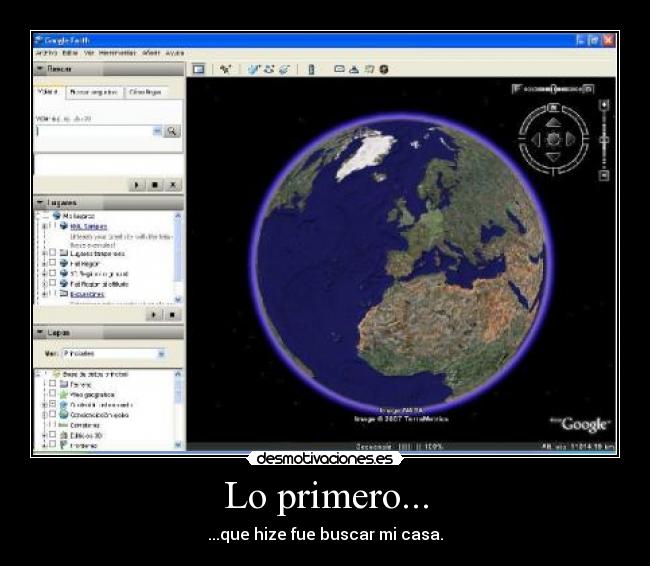
Task: Toggle the Concienciación global layer checkbox
Action: pos(53,414)
